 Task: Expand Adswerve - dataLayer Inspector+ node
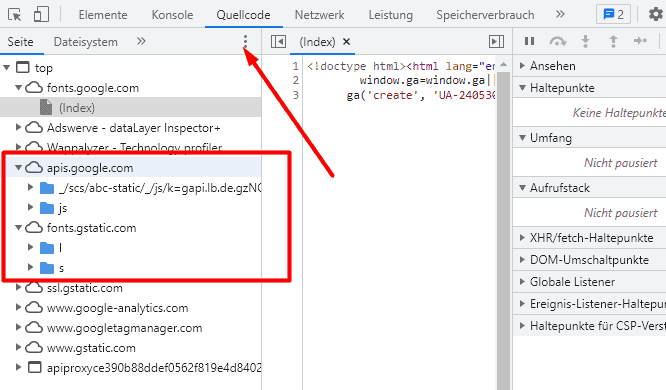tap(18, 127)
